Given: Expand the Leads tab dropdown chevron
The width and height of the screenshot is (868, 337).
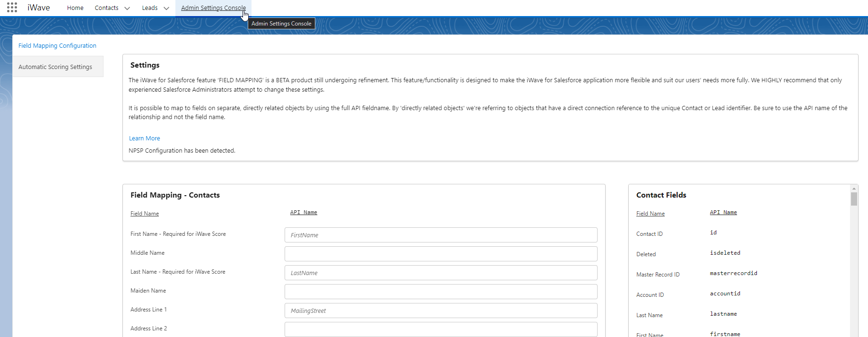Looking at the screenshot, I should [x=166, y=8].
